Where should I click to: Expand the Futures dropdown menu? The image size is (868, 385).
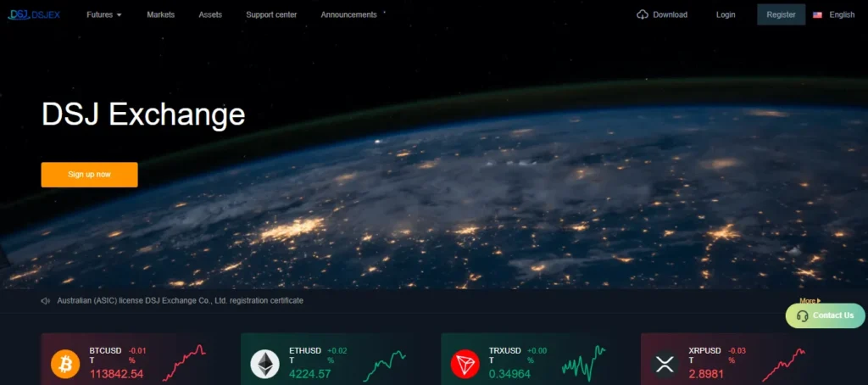click(x=104, y=15)
